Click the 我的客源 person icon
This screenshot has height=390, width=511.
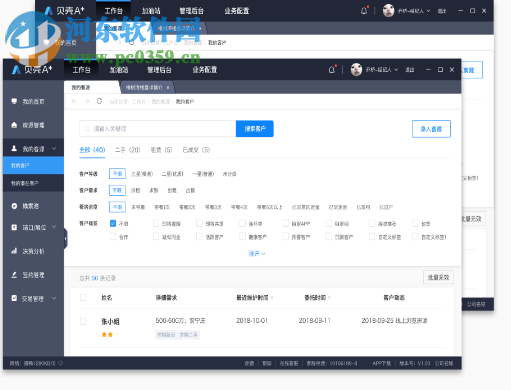tap(14, 149)
